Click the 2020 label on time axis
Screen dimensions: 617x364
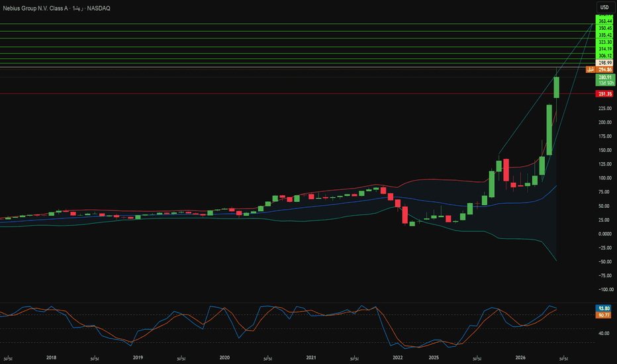point(224,357)
